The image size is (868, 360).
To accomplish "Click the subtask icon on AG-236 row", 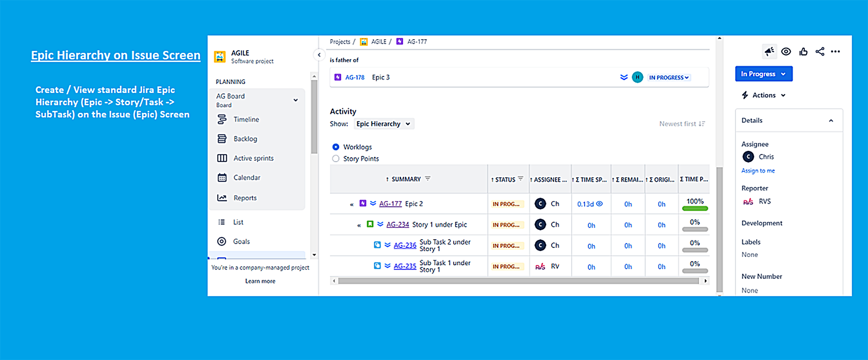I will point(377,245).
